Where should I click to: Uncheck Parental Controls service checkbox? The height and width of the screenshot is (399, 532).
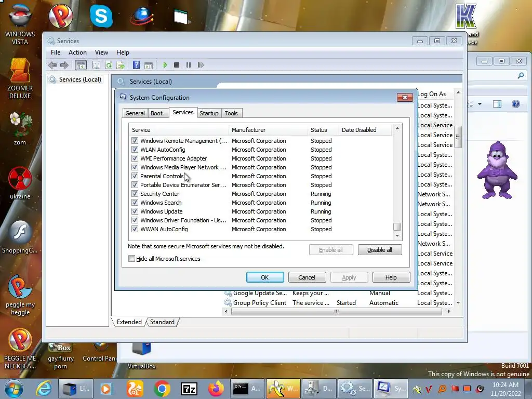point(135,176)
